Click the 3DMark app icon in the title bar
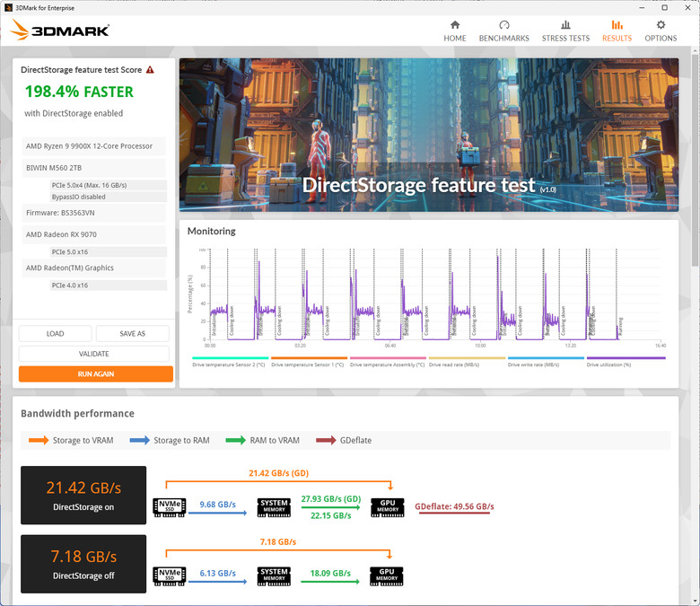Screen dimensions: 700x606 click(x=8, y=7)
